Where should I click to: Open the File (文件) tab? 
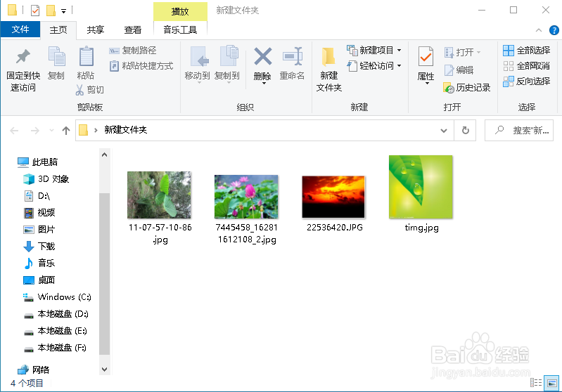click(x=20, y=30)
